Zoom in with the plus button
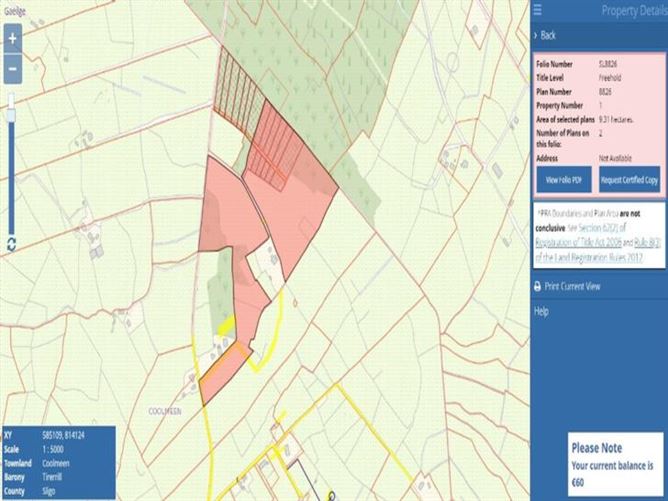The height and width of the screenshot is (501, 668). tap(13, 39)
